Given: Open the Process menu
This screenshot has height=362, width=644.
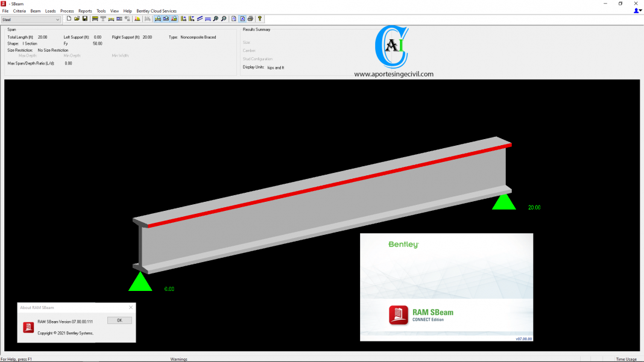Looking at the screenshot, I should (x=67, y=11).
